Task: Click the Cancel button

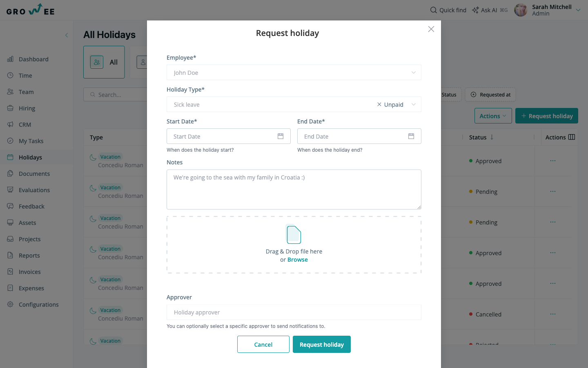Action: point(263,344)
